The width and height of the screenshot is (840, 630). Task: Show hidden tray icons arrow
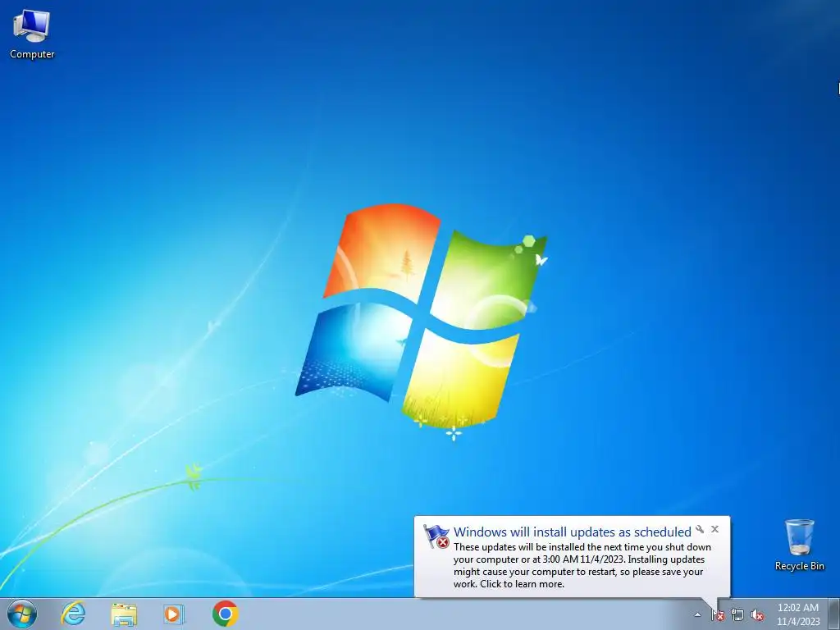tap(697, 614)
